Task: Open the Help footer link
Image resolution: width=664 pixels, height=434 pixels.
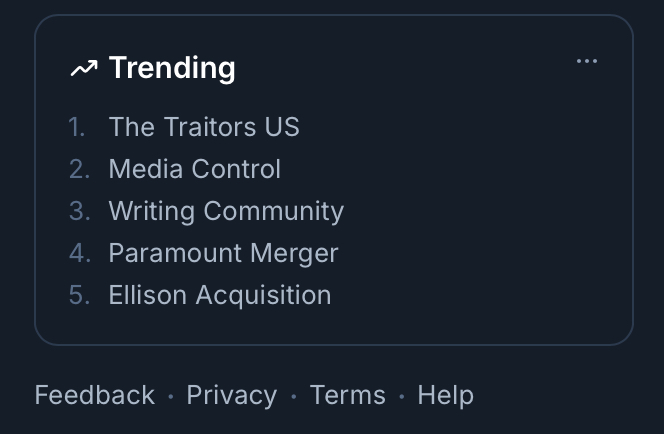Action: [445, 395]
